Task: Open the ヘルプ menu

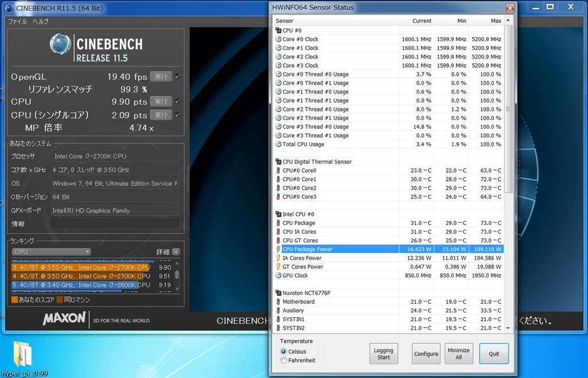Action: (40, 21)
